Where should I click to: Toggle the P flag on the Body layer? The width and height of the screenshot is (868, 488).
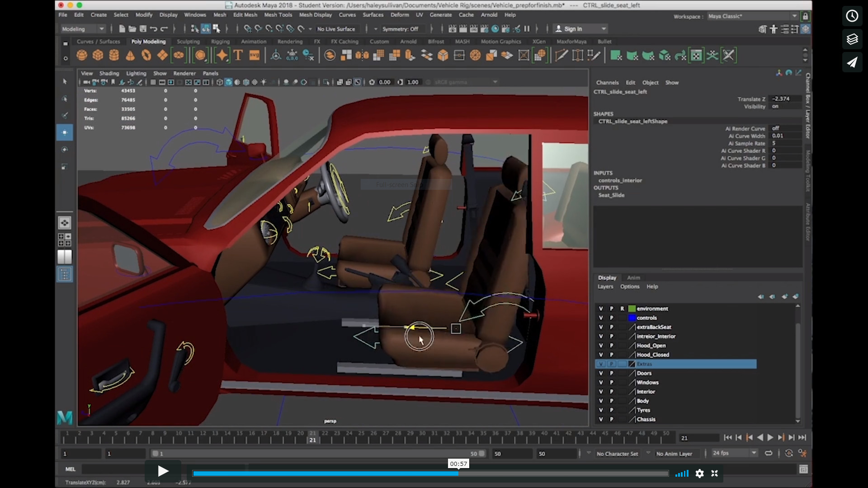pos(612,401)
